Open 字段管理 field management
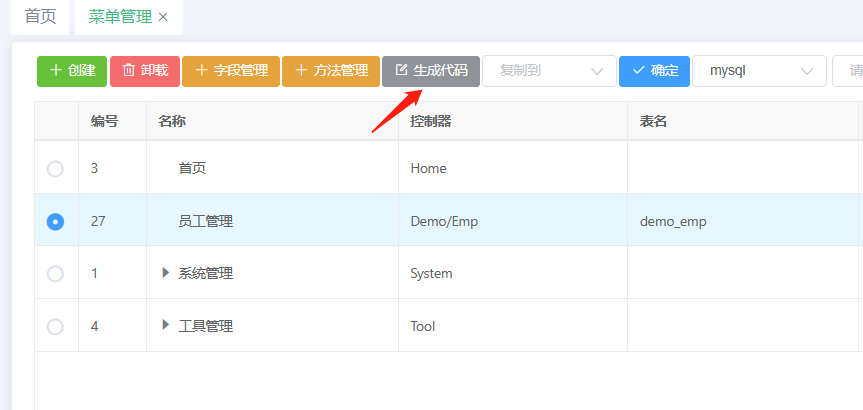 click(231, 71)
